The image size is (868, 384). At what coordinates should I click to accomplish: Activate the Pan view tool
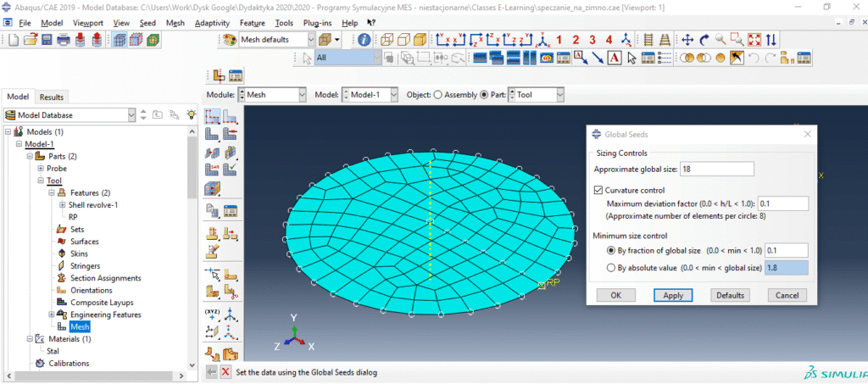(x=687, y=40)
